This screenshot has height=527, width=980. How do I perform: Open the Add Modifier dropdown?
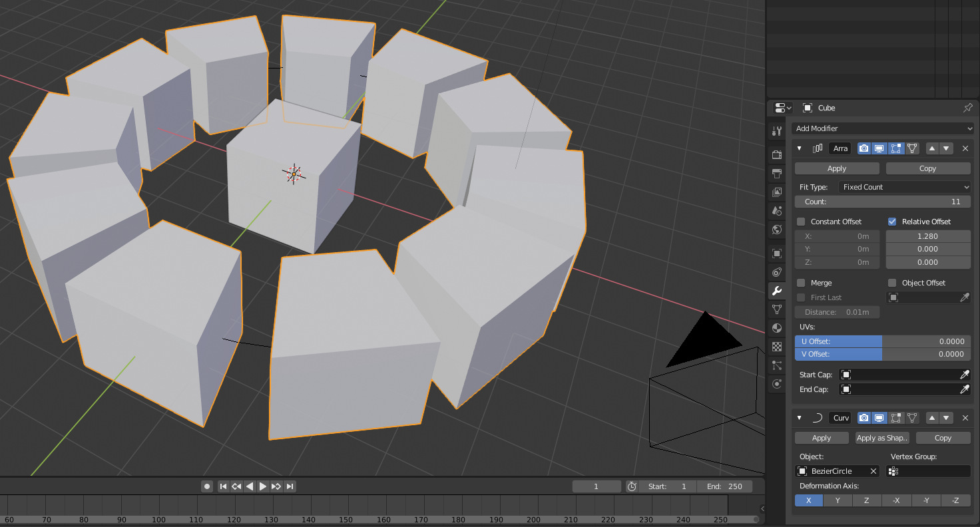click(x=884, y=128)
